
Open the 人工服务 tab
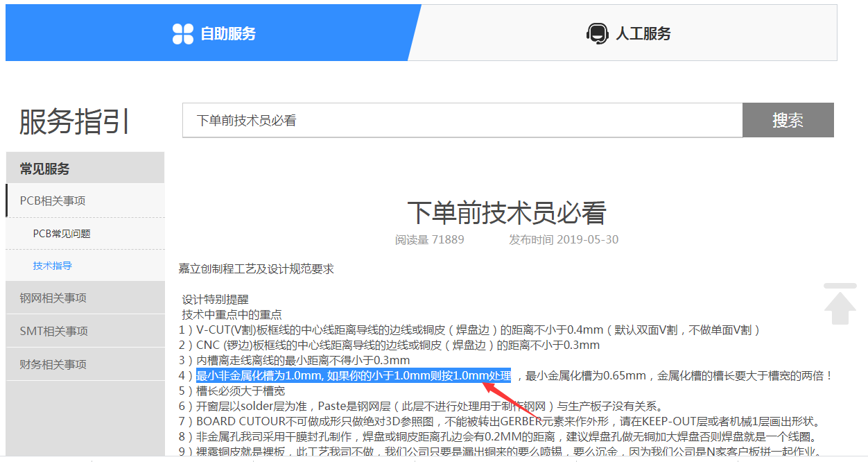click(x=643, y=33)
